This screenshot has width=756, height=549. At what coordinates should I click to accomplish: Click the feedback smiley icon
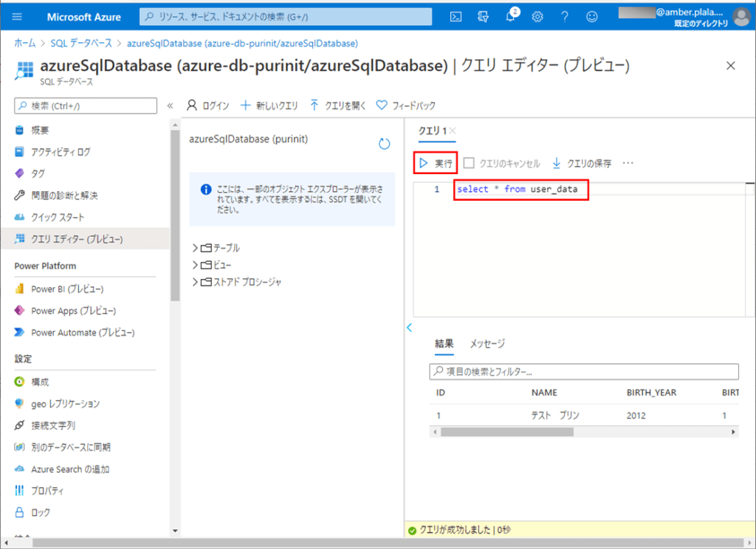pyautogui.click(x=591, y=17)
